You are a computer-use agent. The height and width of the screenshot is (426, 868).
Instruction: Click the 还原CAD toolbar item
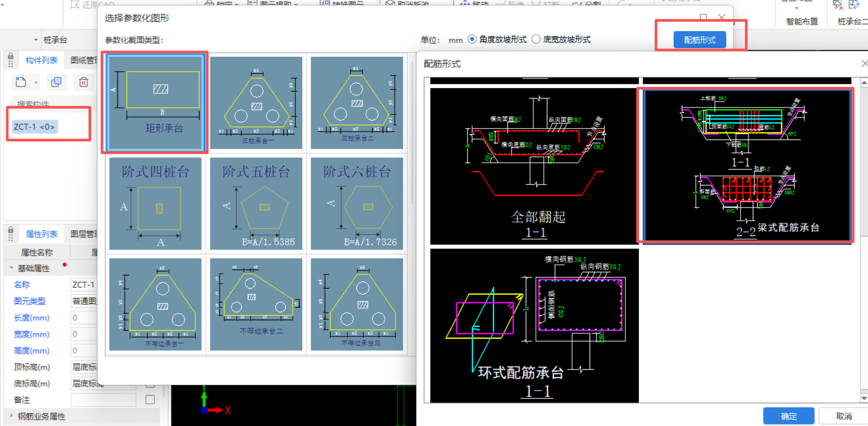pyautogui.click(x=92, y=4)
